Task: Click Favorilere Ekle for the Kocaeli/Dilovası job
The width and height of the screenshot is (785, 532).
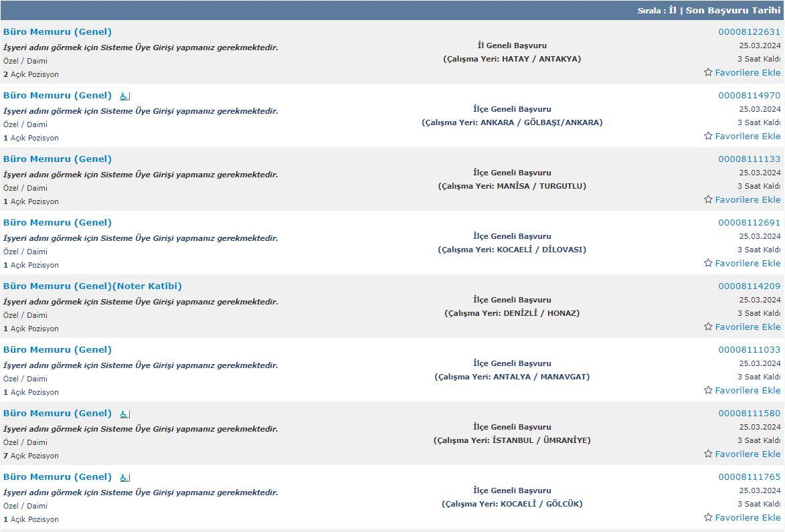Action: click(x=747, y=263)
